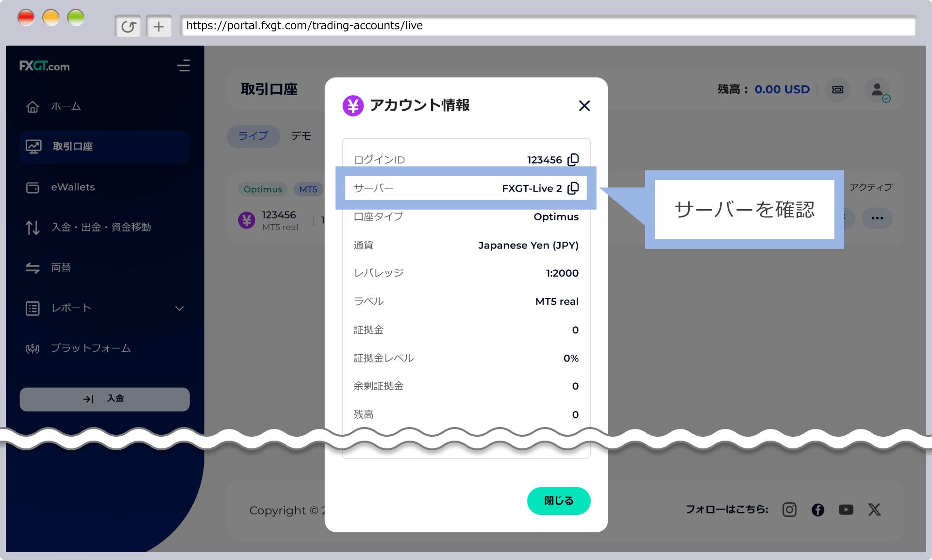Screen dimensions: 932x560
Task: Copy the login ID 123456
Action: [x=573, y=160]
